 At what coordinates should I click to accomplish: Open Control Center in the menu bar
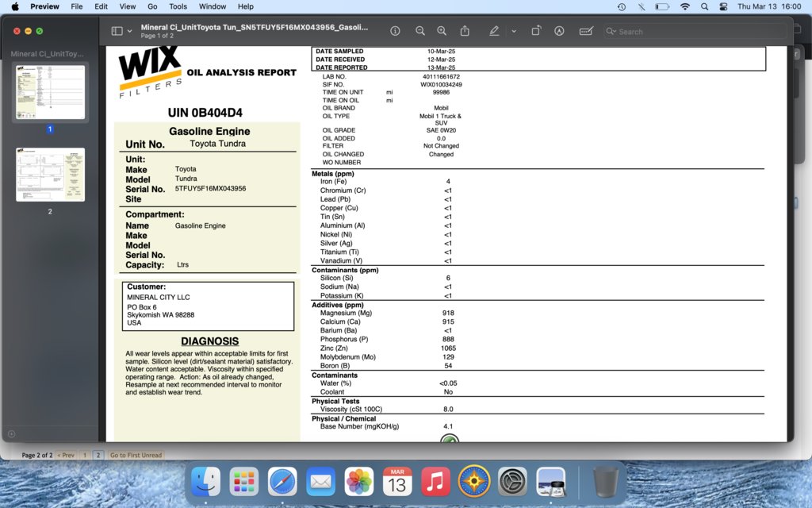click(x=723, y=6)
